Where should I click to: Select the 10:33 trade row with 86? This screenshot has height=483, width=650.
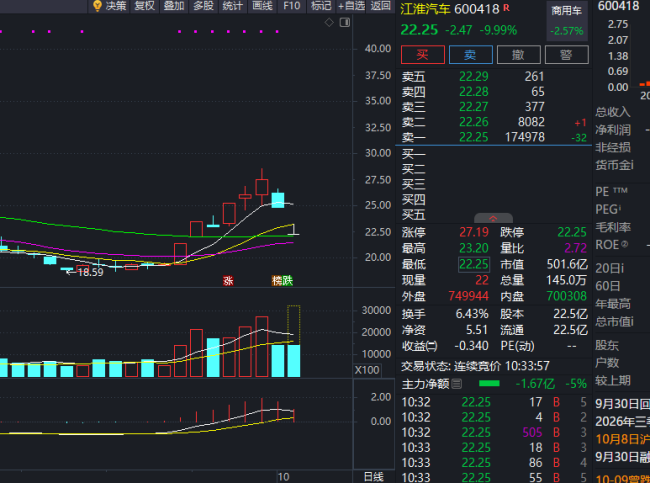494,463
